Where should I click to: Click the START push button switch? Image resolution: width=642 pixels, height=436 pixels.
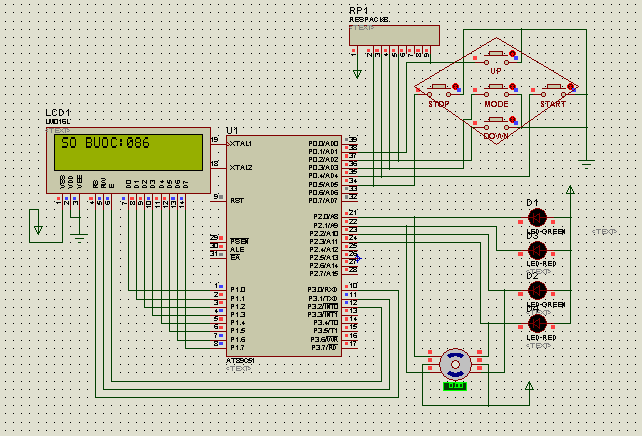click(x=553, y=90)
